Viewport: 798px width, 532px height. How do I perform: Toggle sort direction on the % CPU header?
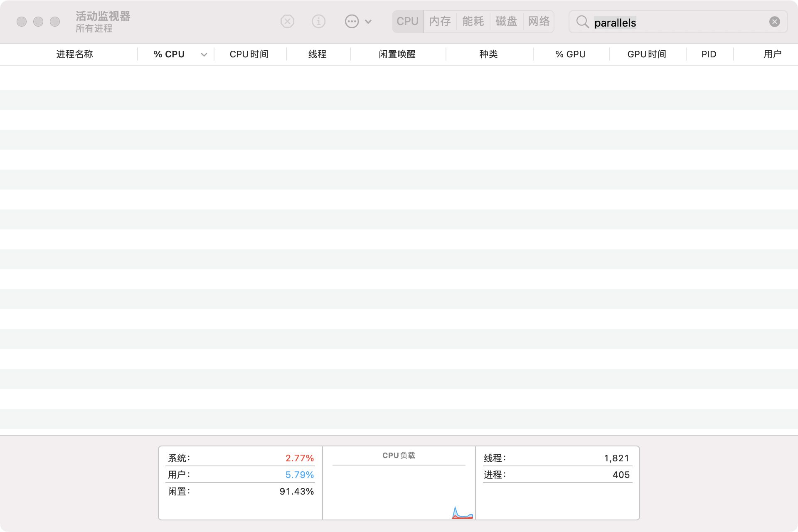(x=169, y=54)
